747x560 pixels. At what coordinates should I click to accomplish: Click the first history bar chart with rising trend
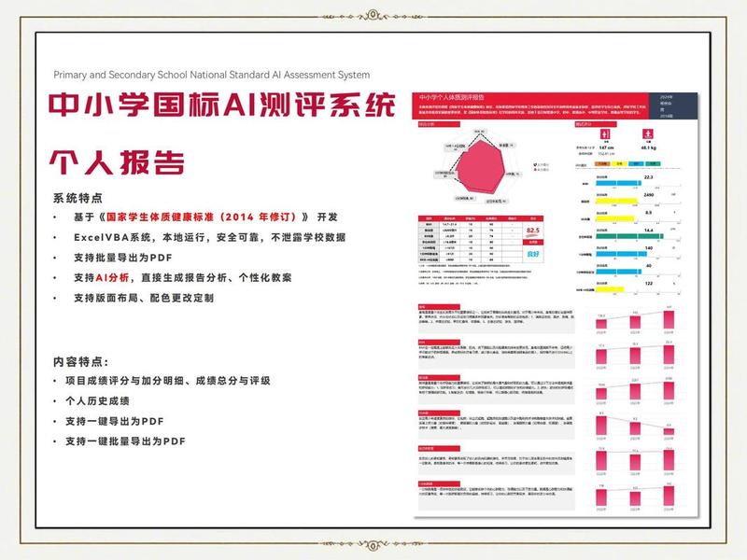click(636, 319)
